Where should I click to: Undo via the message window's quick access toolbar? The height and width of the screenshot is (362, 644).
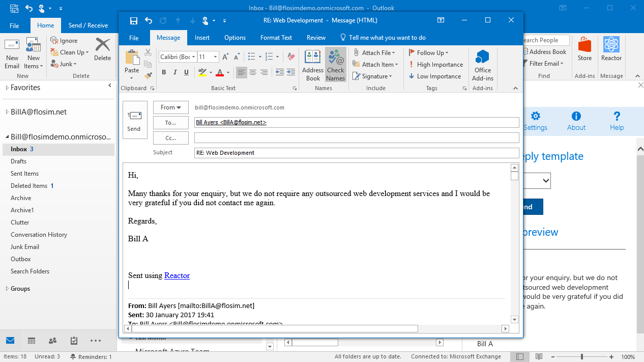(149, 21)
